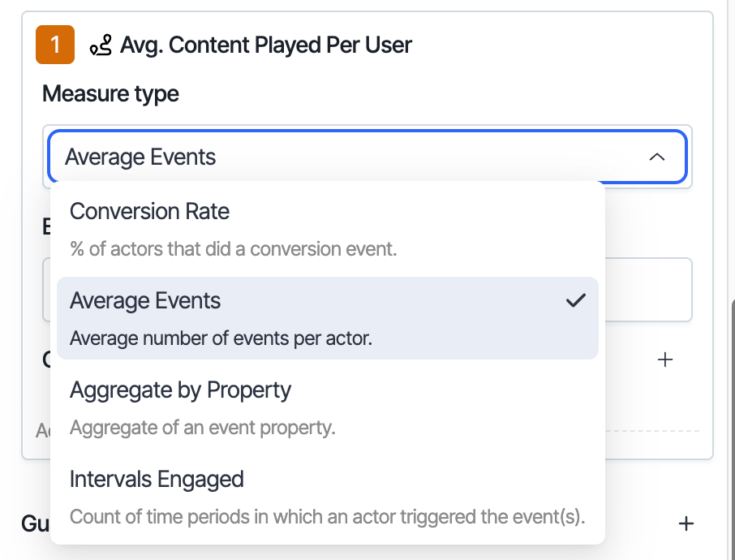Choose Average Events from the list
The width and height of the screenshot is (735, 560).
tap(145, 301)
